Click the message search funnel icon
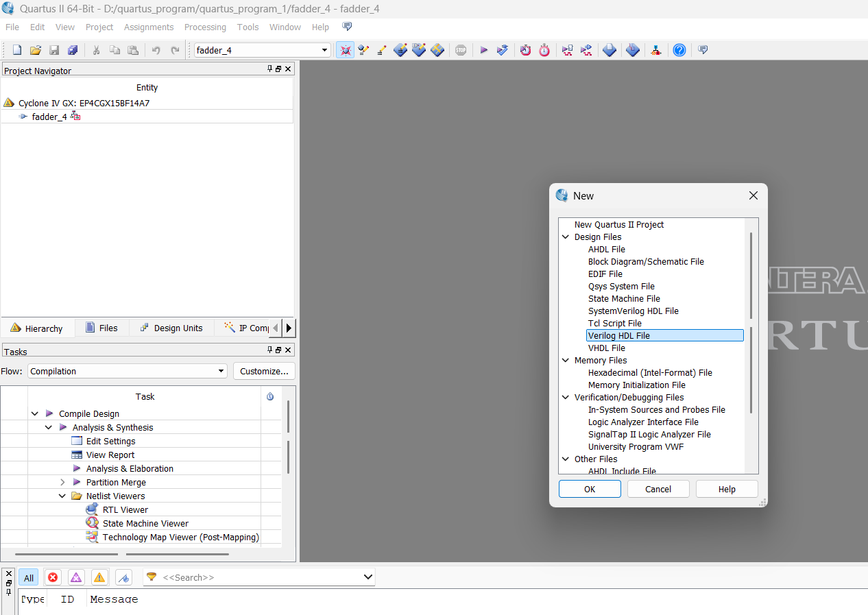Image resolution: width=868 pixels, height=615 pixels. point(152,577)
